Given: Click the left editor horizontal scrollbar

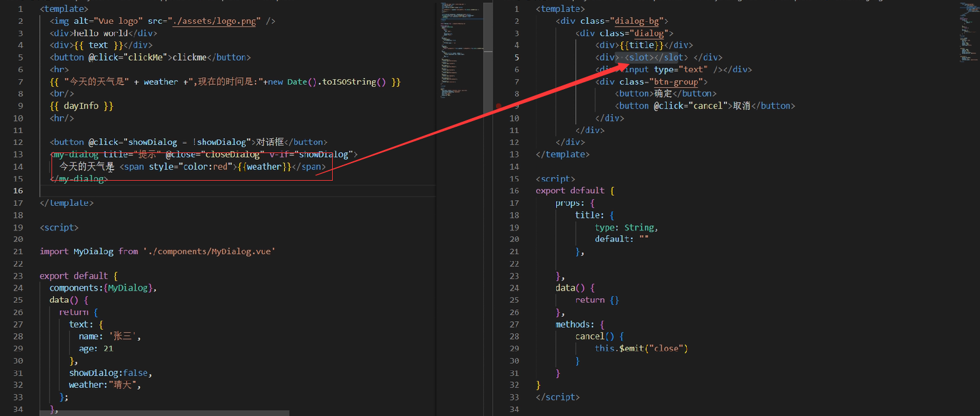Looking at the screenshot, I should coord(164,413).
